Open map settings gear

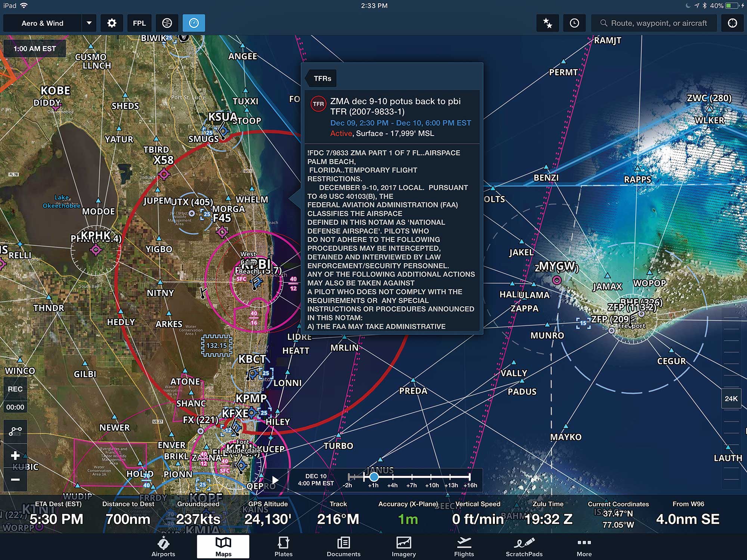tap(112, 23)
